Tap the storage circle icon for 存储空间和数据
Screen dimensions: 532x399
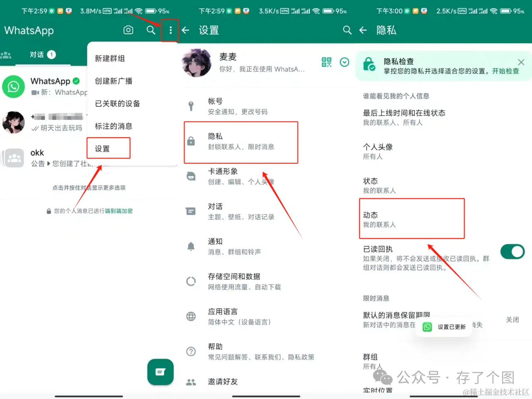pos(191,281)
